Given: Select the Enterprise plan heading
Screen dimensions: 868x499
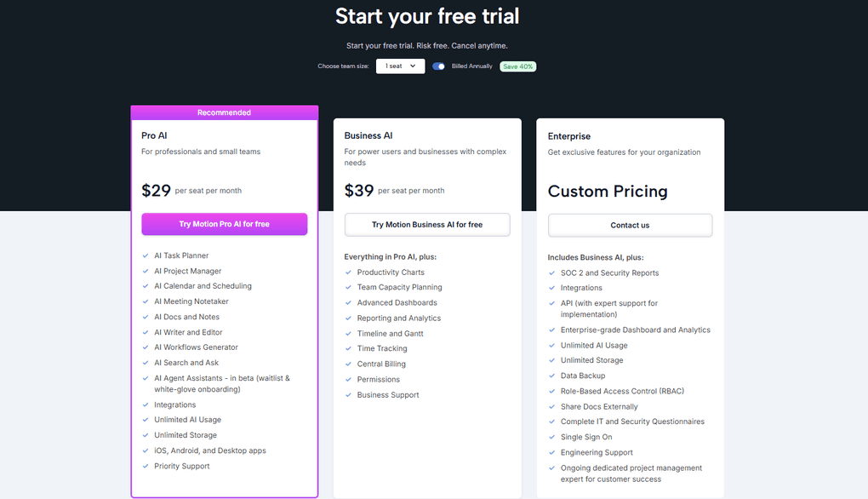Looking at the screenshot, I should (x=568, y=135).
